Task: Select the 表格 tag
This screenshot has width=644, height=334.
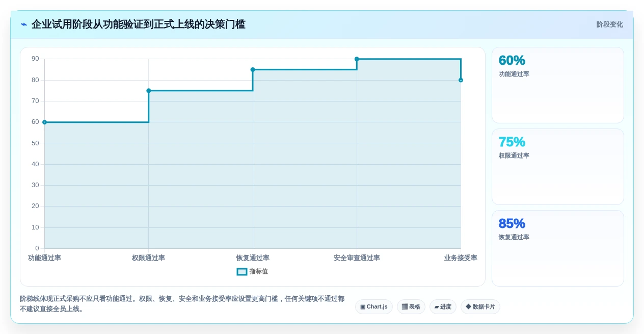Action: (411, 306)
